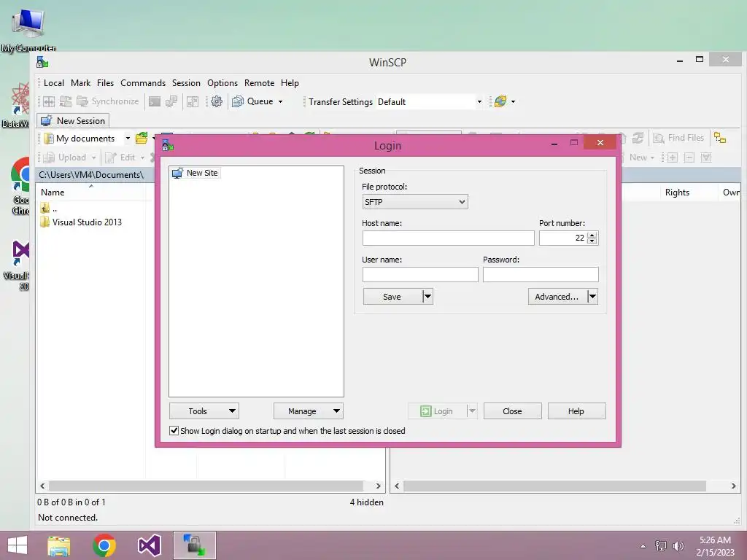
Task: Click the User name input field
Action: 420,275
